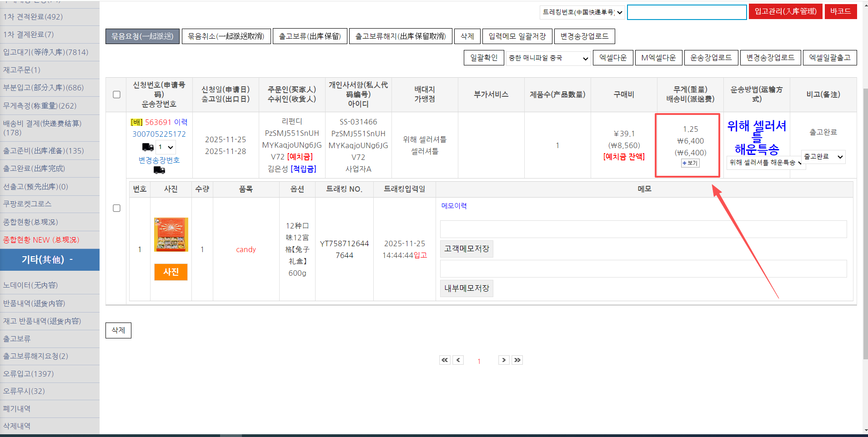This screenshot has height=437, width=868.
Task: Go to the first page using double-left arrow
Action: [445, 360]
